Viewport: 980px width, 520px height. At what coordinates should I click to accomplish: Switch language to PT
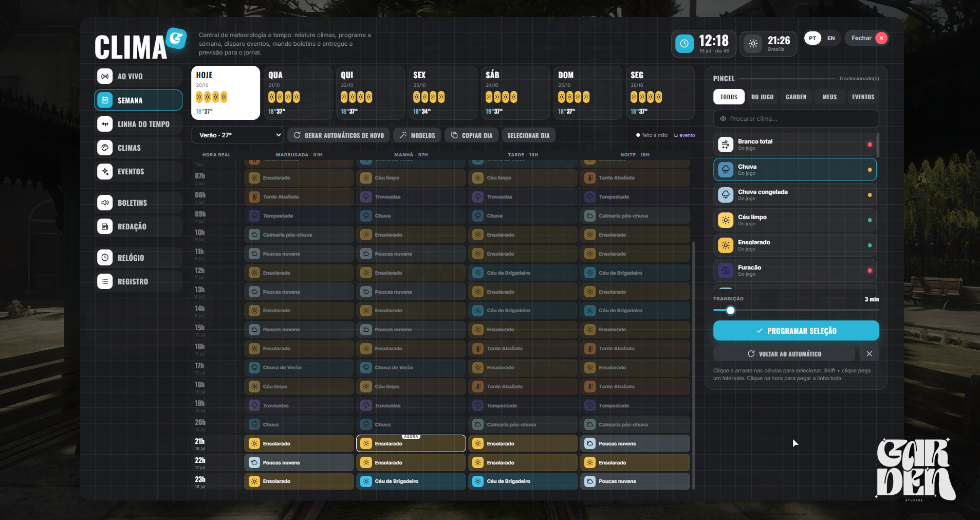coord(812,38)
